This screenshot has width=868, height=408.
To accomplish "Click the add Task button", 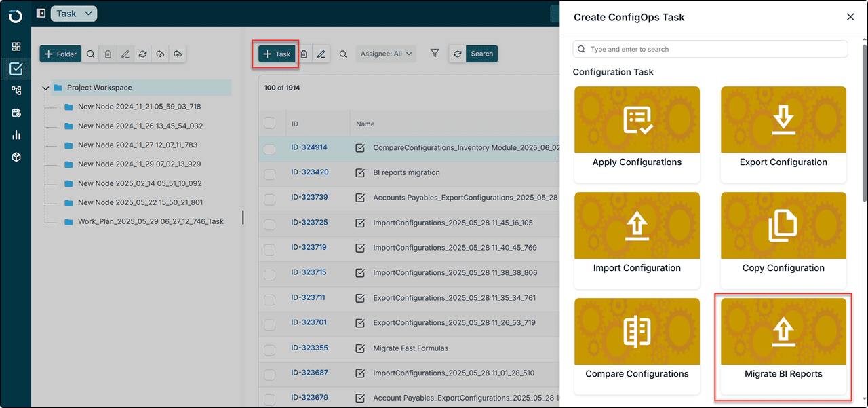I will coord(277,54).
